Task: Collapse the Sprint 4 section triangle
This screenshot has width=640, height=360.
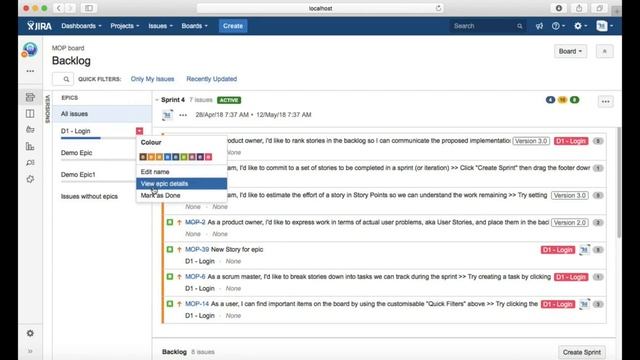Action: 157,100
